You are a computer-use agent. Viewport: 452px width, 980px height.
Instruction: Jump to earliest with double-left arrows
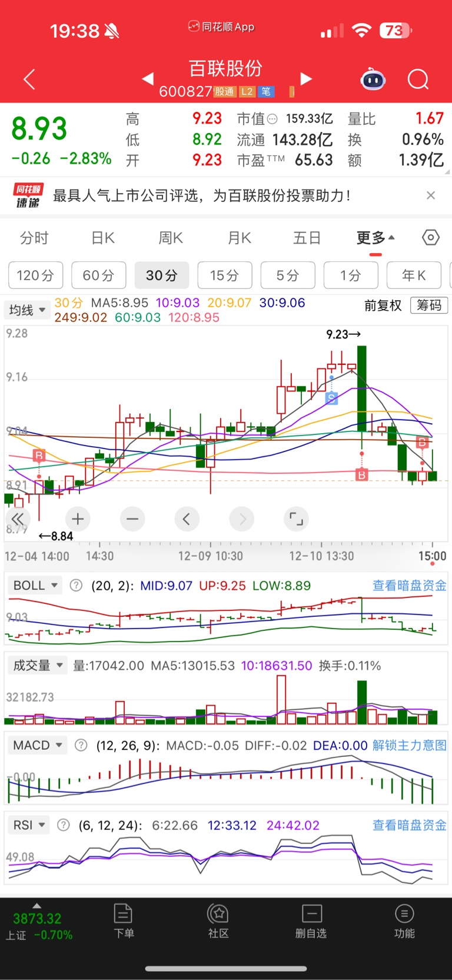tap(18, 519)
